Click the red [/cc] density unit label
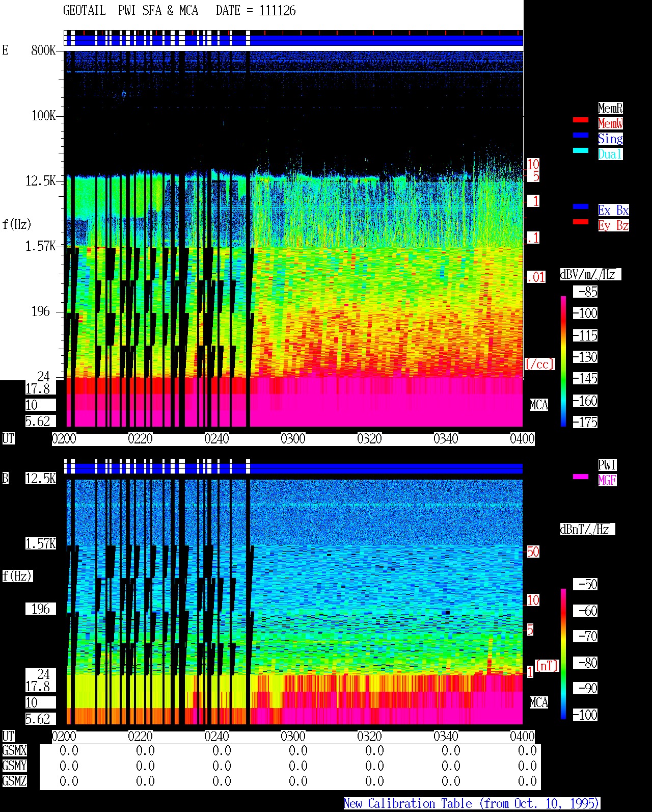Viewport: 652px width, 812px height. 539,364
